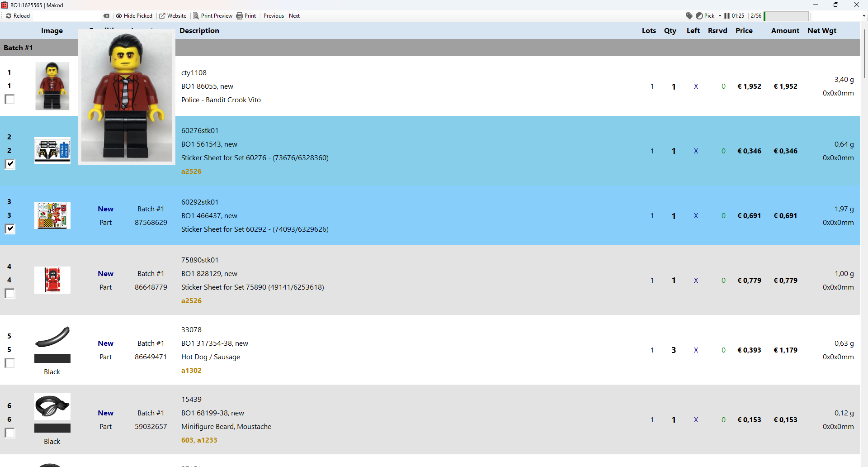Check the checkbox for Minifigure Beard, Moustache
The height and width of the screenshot is (467, 868).
click(x=9, y=433)
